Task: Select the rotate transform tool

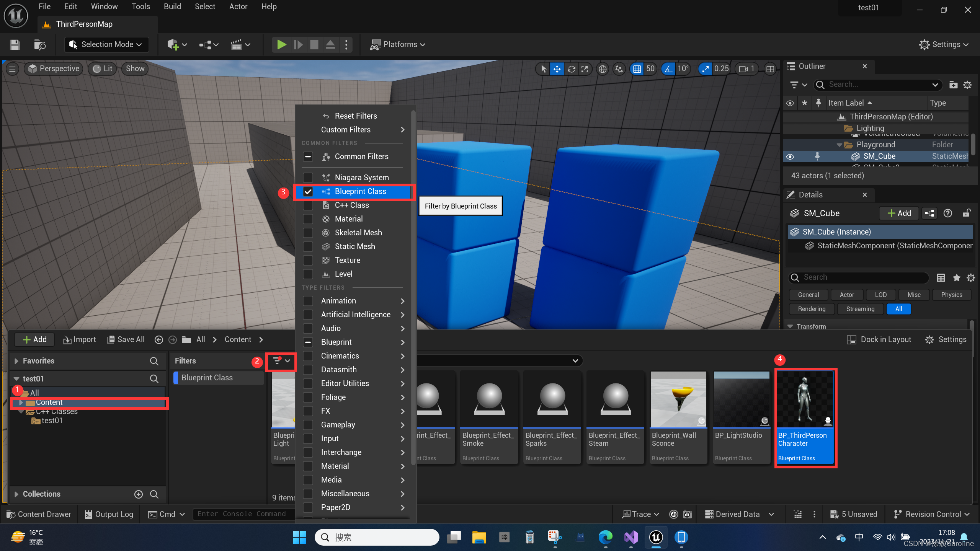Action: click(571, 69)
